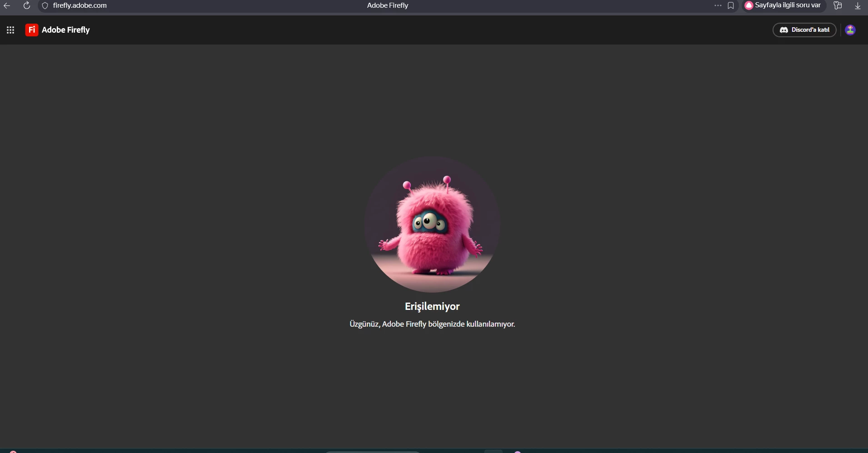This screenshot has height=453, width=868.
Task: Open site protection shield icon info
Action: coord(45,5)
